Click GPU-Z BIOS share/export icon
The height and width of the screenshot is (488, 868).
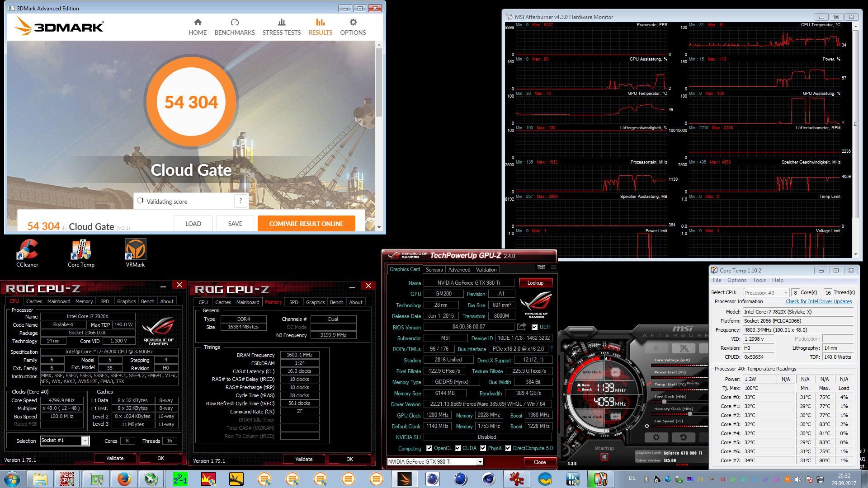pyautogui.click(x=521, y=327)
